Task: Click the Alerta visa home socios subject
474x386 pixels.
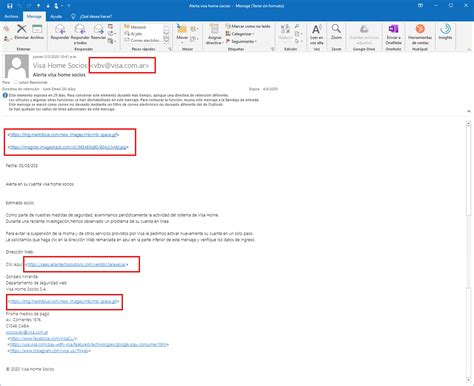Action: pos(59,75)
